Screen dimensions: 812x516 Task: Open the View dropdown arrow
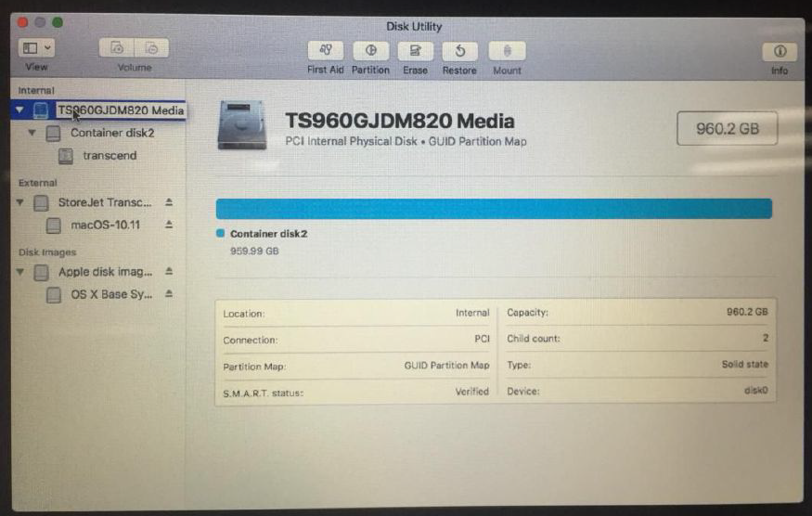point(47,48)
